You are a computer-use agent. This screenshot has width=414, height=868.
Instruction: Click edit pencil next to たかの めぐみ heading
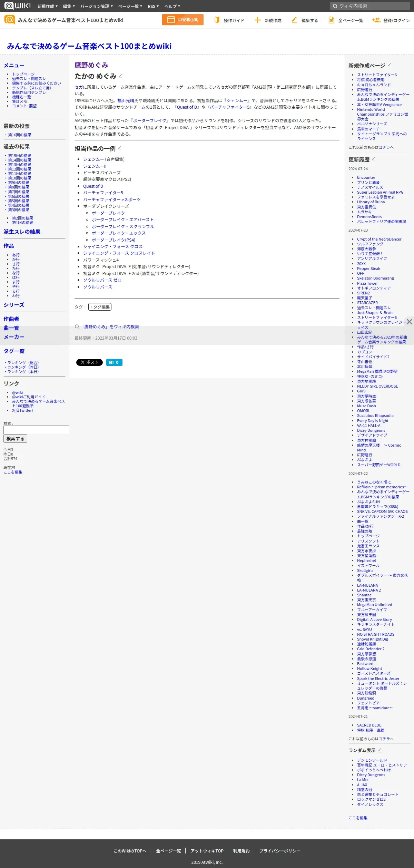click(121, 76)
